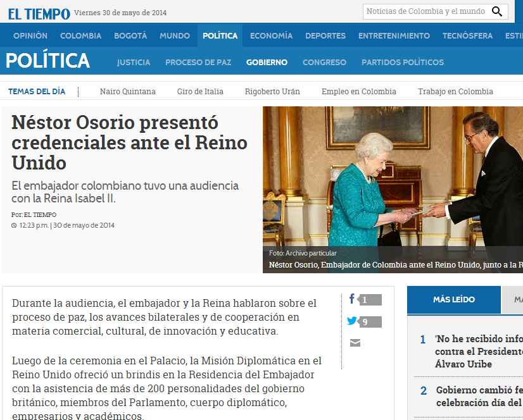
Task: Click headline 'Néstor Osorio presentó credenciales'
Action: tap(129, 142)
